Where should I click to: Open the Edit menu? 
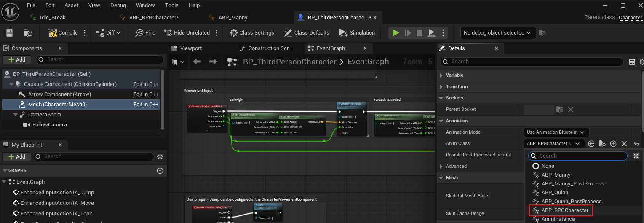pos(50,5)
